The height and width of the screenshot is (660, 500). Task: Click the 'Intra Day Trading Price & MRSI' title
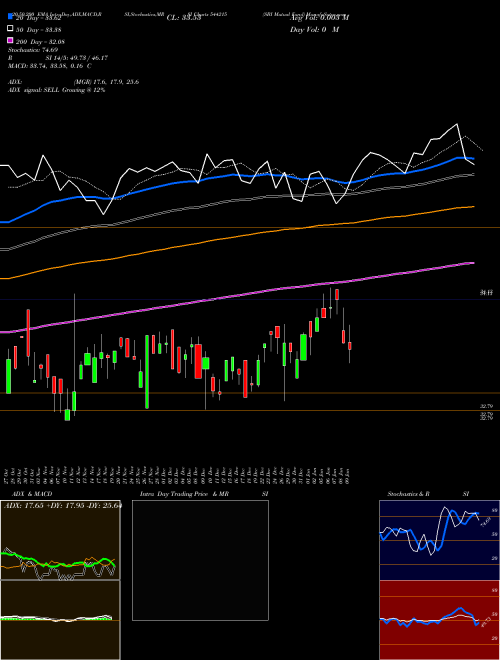(x=204, y=494)
